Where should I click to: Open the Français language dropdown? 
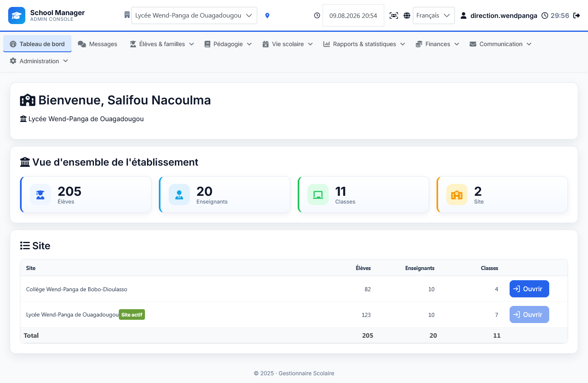tap(434, 15)
